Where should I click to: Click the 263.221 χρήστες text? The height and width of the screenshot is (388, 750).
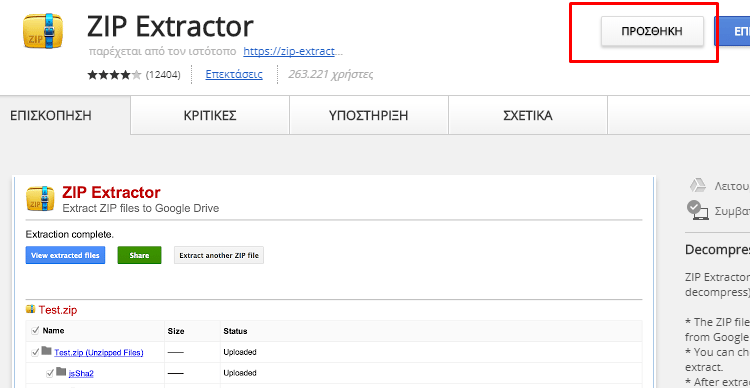(331, 74)
